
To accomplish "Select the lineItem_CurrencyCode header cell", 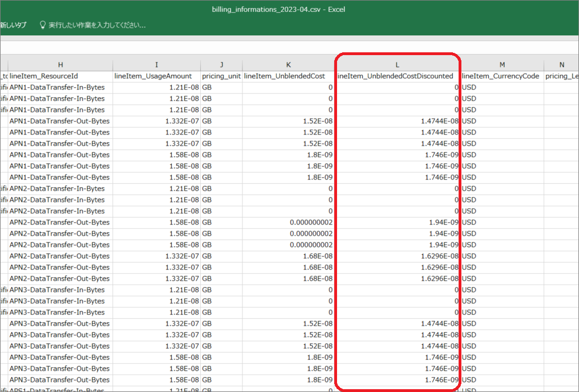I will tap(501, 76).
